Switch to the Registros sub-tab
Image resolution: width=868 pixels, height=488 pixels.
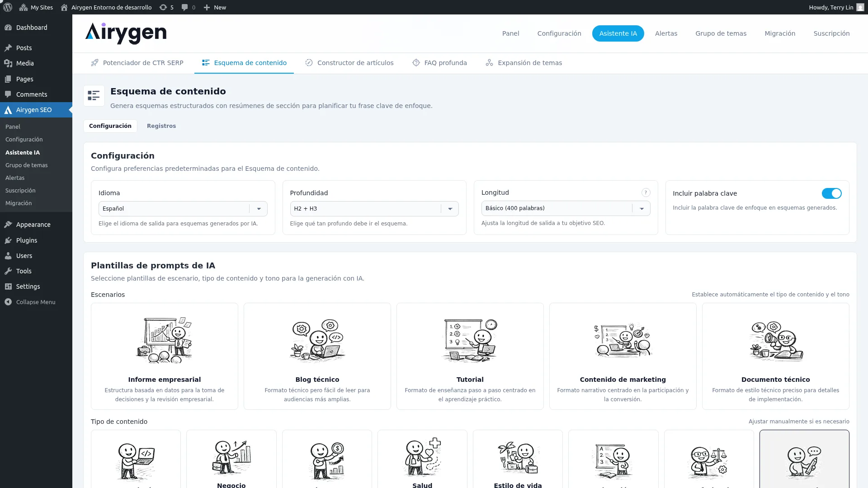[x=161, y=126]
